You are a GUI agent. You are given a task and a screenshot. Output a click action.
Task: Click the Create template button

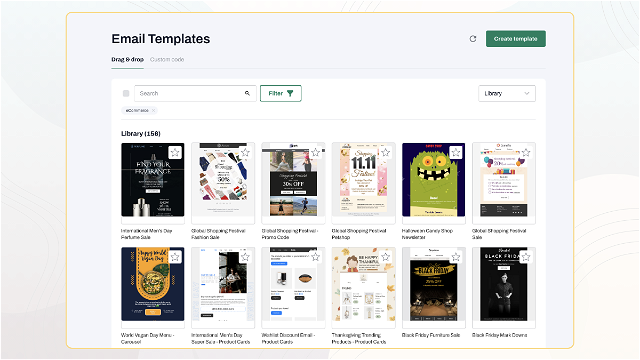516,39
